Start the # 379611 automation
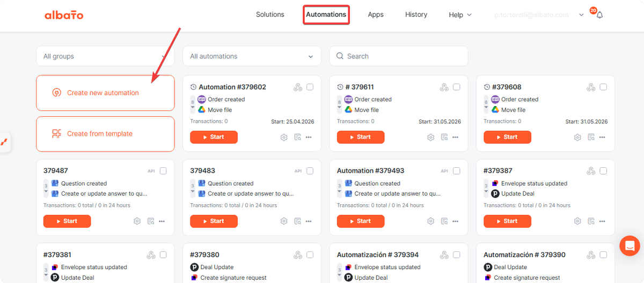This screenshot has height=283, width=644. tap(361, 137)
